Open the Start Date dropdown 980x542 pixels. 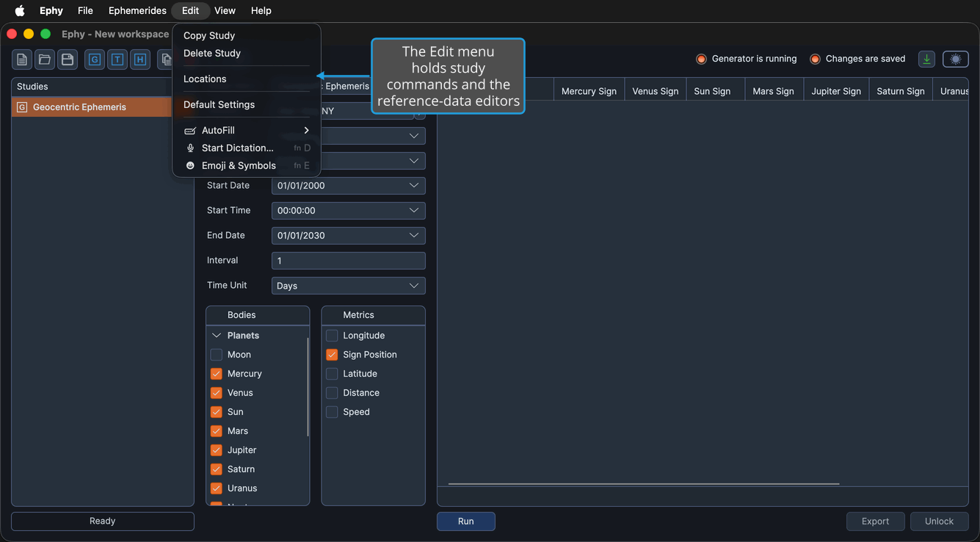click(x=349, y=186)
